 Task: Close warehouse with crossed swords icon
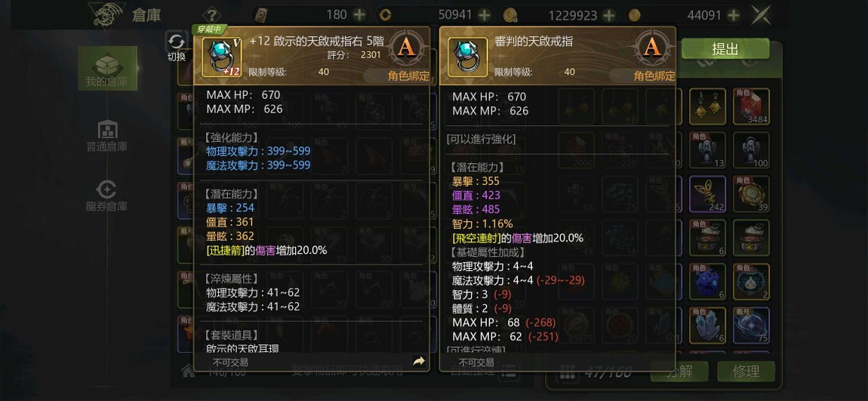pyautogui.click(x=761, y=15)
